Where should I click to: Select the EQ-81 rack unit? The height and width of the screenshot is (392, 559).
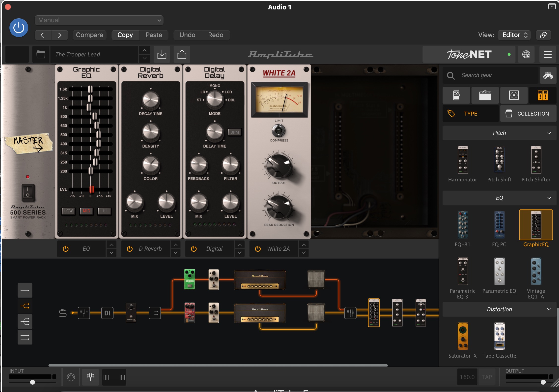tap(463, 225)
